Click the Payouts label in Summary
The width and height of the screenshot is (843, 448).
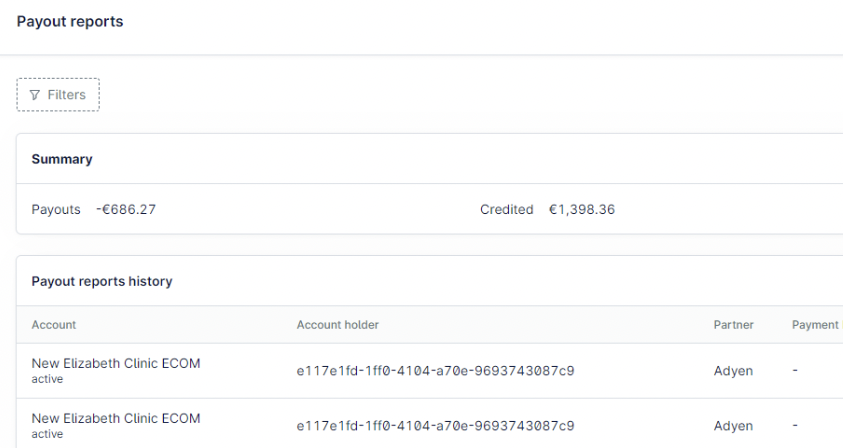coord(56,209)
